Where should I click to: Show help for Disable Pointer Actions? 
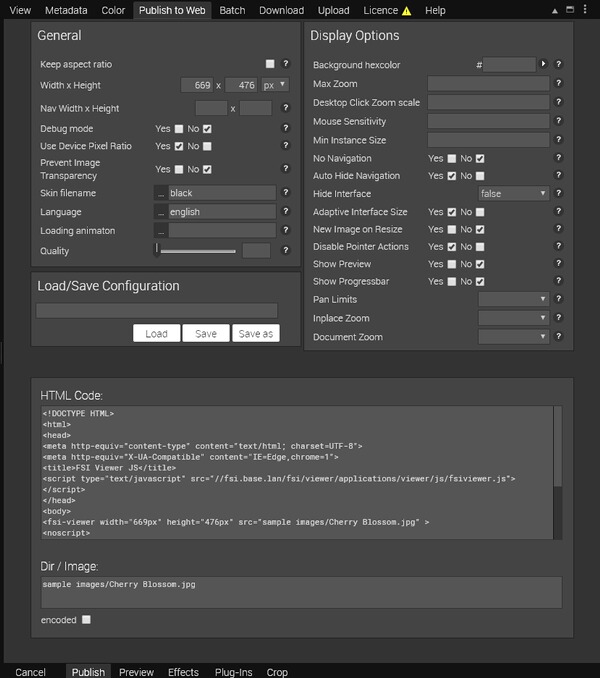coord(559,246)
